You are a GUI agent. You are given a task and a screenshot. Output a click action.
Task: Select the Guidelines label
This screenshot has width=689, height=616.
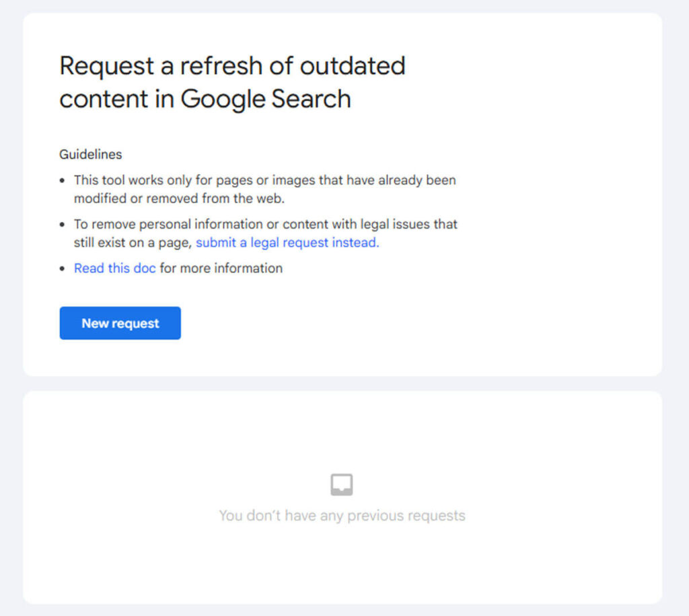(x=90, y=154)
